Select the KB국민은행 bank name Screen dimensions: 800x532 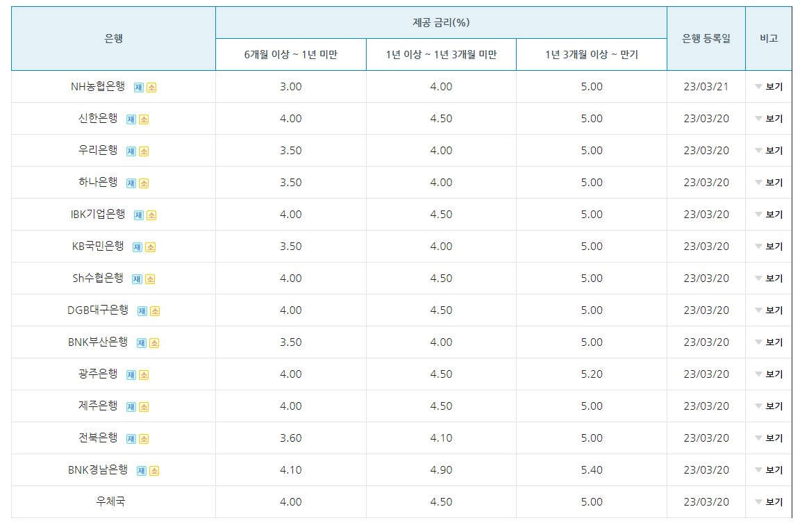[98, 246]
